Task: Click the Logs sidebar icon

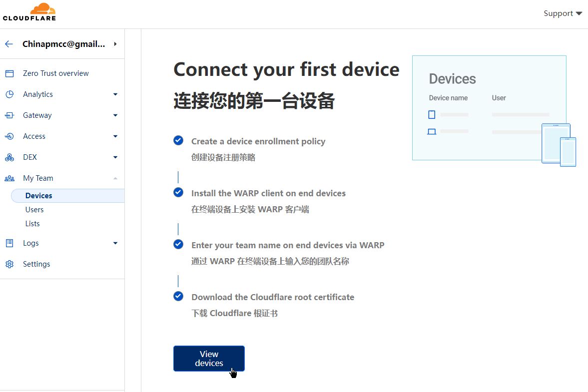Action: pyautogui.click(x=9, y=243)
